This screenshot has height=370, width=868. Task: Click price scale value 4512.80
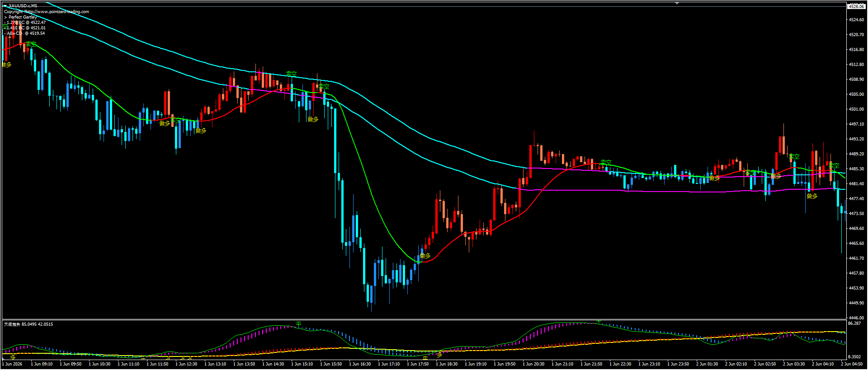(x=856, y=65)
